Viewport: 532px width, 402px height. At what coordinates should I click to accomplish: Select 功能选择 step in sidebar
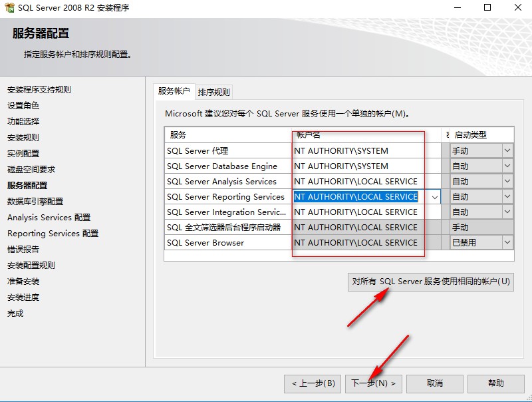tap(23, 122)
